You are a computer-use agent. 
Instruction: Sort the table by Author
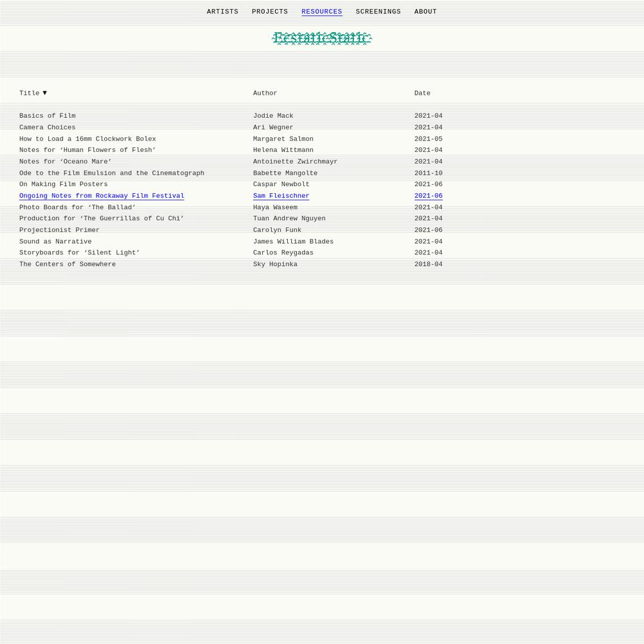point(265,93)
